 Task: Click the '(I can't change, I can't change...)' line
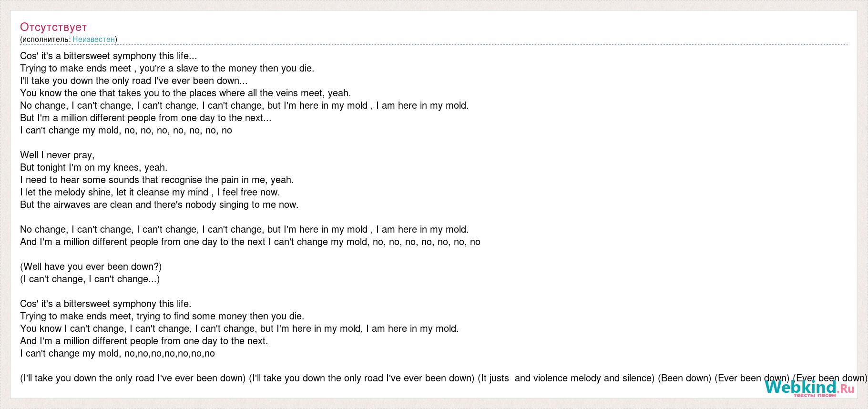point(90,279)
